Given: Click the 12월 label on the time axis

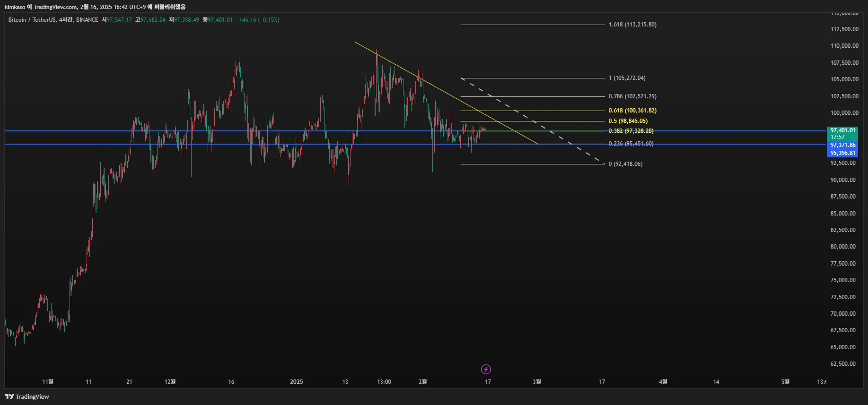Looking at the screenshot, I should click(x=170, y=382).
